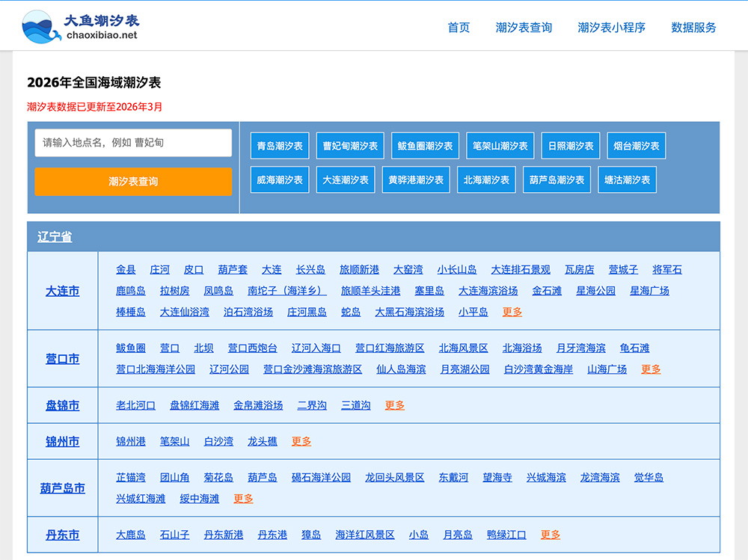Open 星海广场 link
748x560 pixels.
point(649,291)
